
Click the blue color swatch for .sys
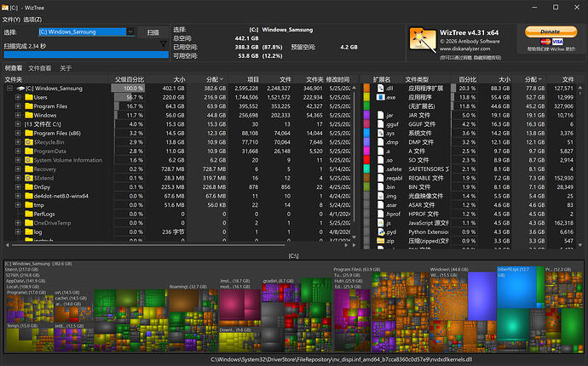[366, 133]
